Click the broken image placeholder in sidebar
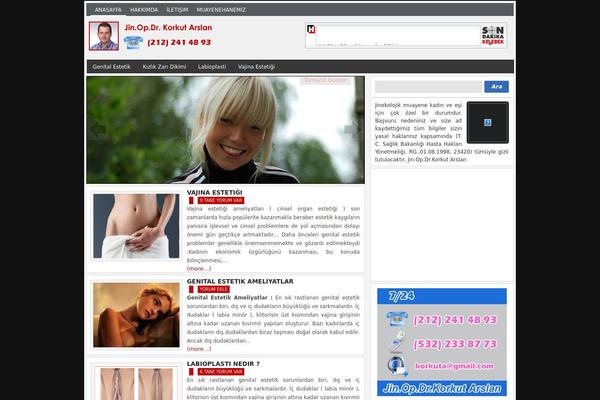This screenshot has width=600, height=400. tap(488, 122)
